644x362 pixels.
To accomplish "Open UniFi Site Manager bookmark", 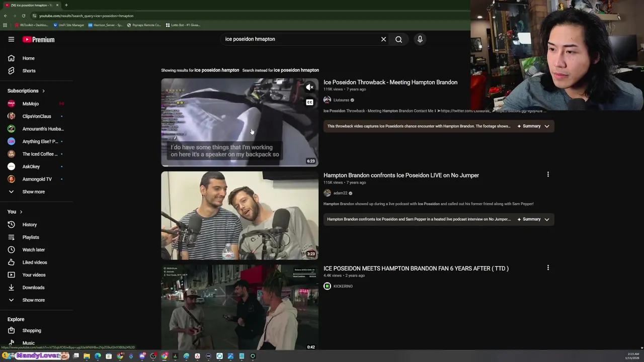I will [69, 25].
